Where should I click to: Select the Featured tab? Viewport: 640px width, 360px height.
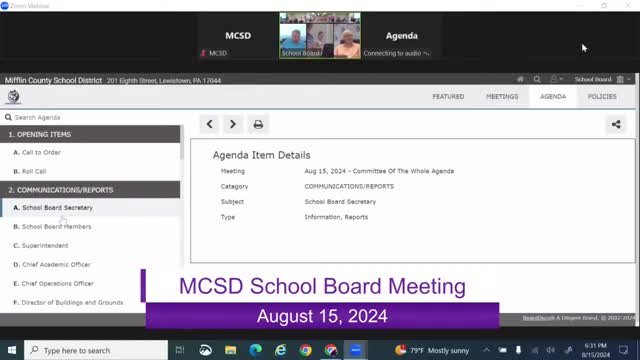click(x=448, y=97)
